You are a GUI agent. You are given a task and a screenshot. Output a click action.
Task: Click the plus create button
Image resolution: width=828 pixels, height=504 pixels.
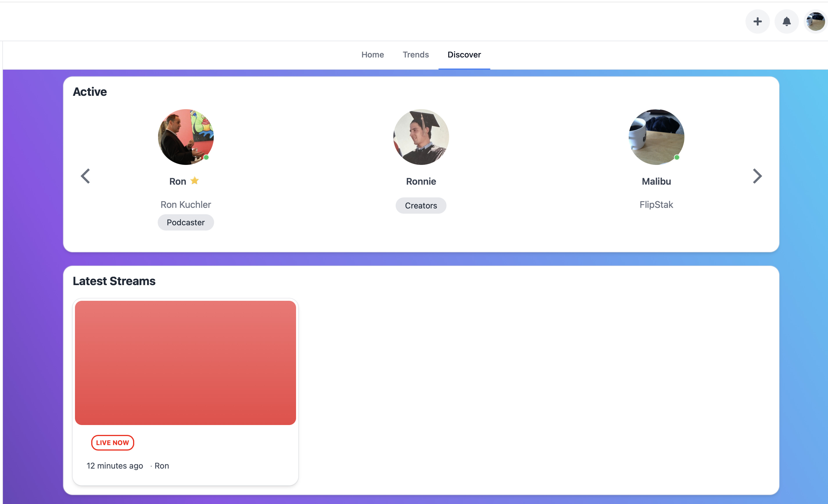[757, 21]
